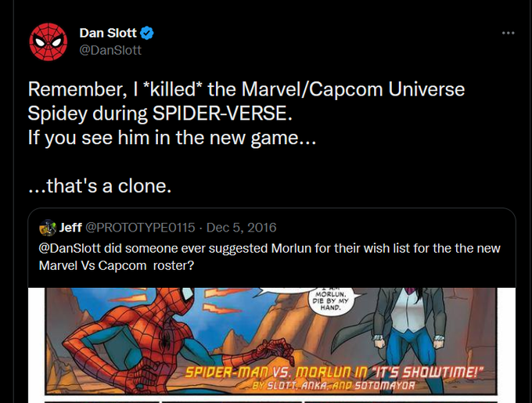
Task: Click the "...that's a clone." line
Action: pyautogui.click(x=100, y=186)
